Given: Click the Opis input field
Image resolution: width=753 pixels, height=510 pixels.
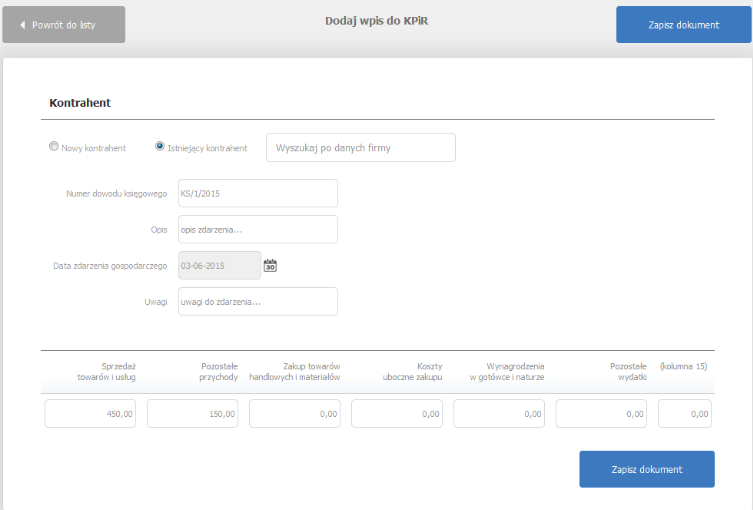Looking at the screenshot, I should click(x=258, y=229).
